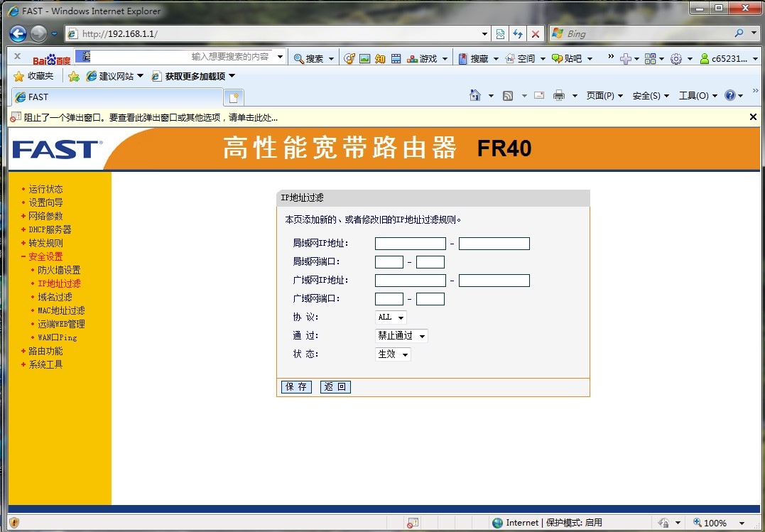Stop loading with the red X icon
Screen dimensions: 765x532
[535, 33]
